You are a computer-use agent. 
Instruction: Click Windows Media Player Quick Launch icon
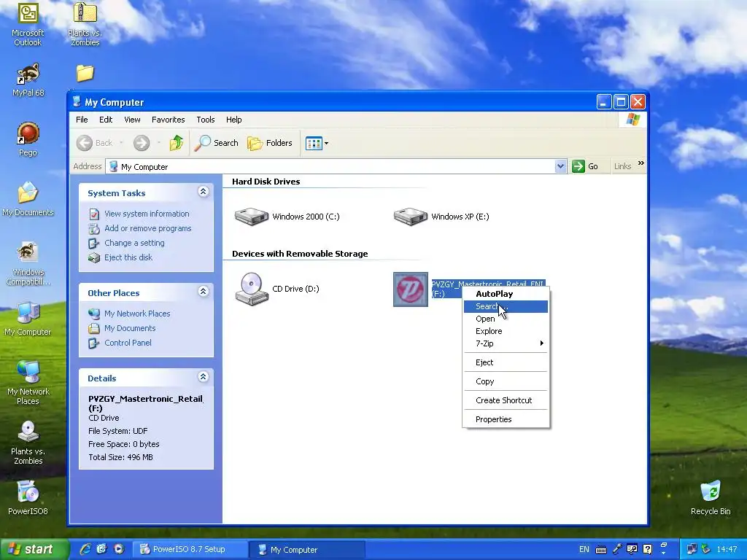pyautogui.click(x=119, y=549)
